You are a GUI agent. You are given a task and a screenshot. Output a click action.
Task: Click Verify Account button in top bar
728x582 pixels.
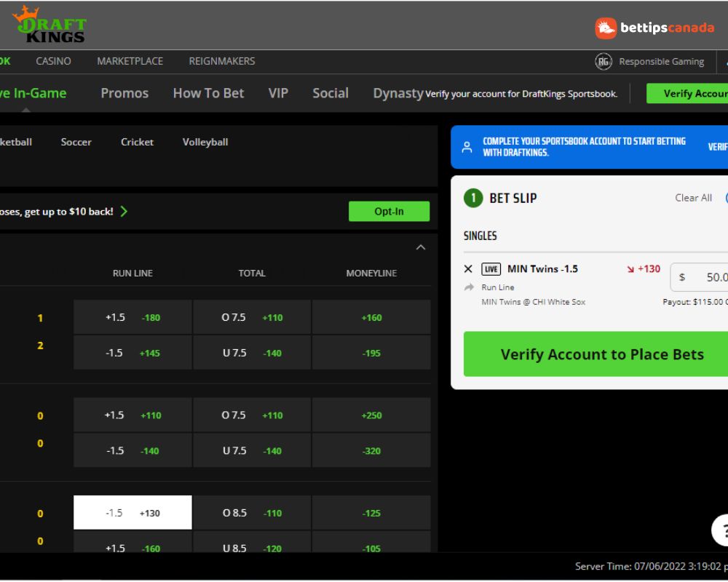(x=687, y=94)
